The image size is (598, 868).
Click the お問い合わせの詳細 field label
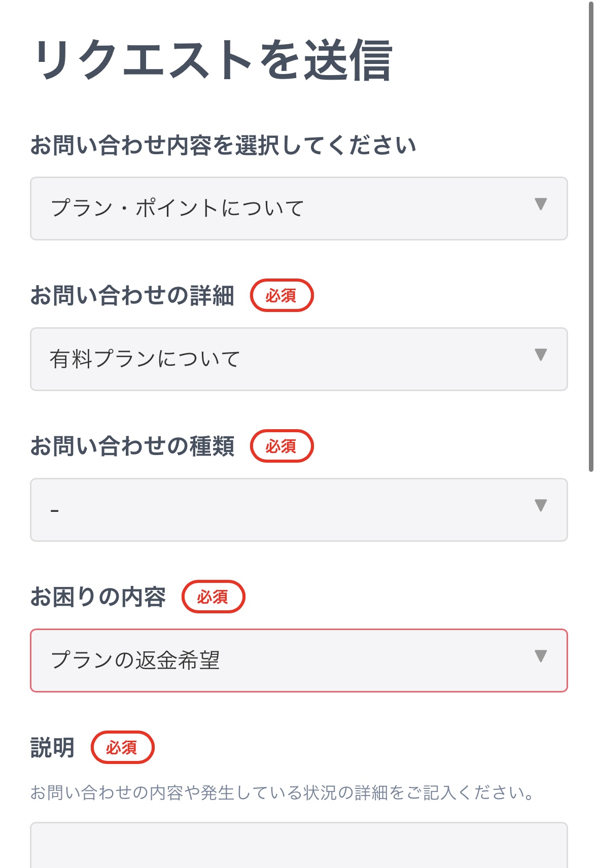tap(132, 296)
